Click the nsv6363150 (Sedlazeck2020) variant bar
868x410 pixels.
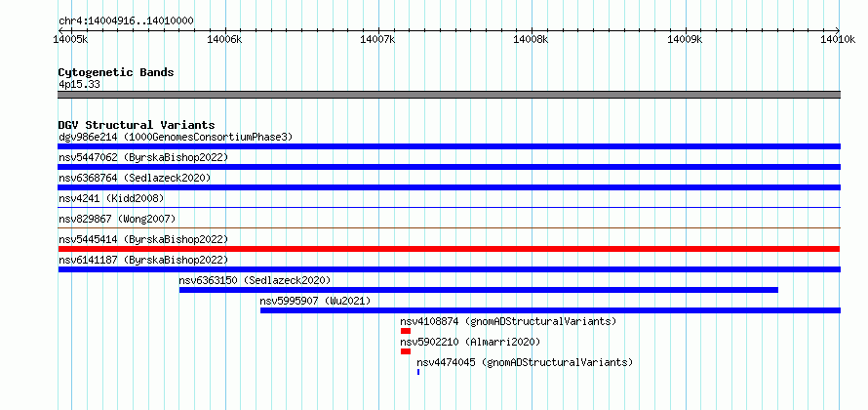coord(479,290)
